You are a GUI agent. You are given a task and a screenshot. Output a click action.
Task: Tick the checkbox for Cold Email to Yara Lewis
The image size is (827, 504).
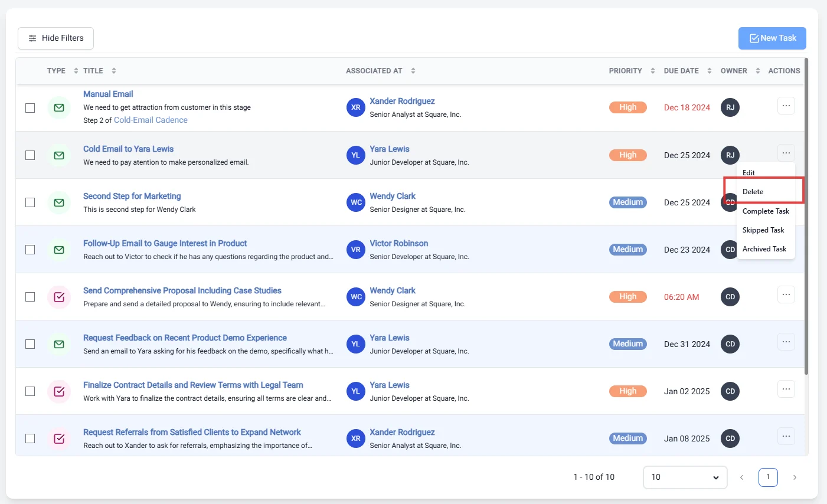point(30,155)
